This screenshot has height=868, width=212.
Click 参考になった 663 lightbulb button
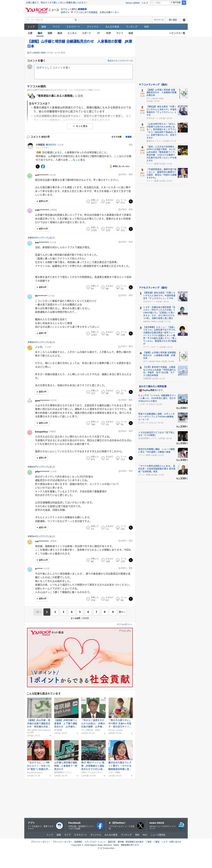tap(120, 166)
